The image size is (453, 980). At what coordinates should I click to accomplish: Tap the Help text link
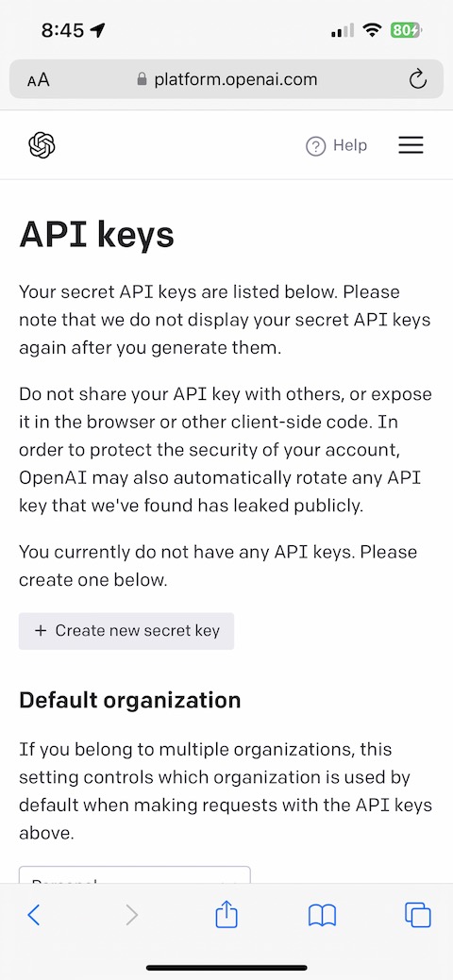pos(350,145)
